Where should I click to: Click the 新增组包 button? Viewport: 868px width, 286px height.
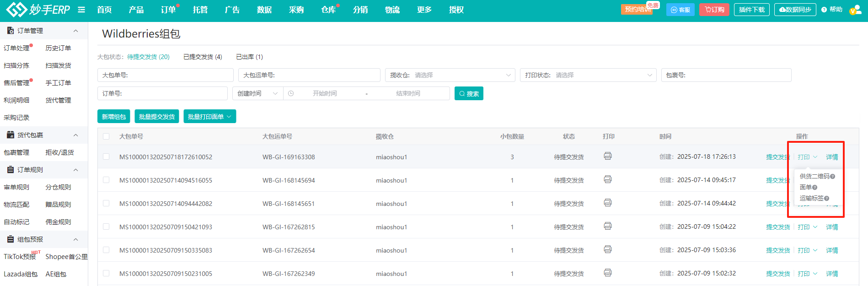tap(114, 117)
